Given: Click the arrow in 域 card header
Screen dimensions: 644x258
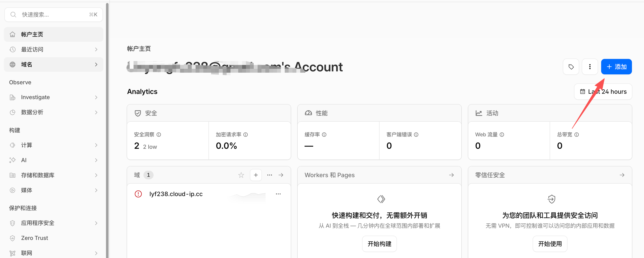Looking at the screenshot, I should coord(281,175).
